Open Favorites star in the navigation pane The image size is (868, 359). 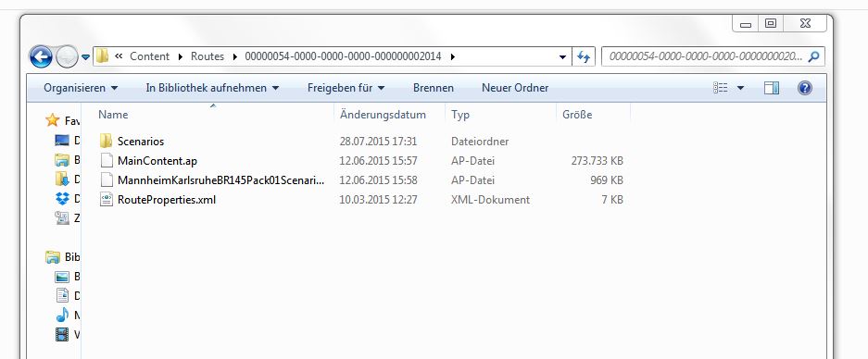[53, 120]
